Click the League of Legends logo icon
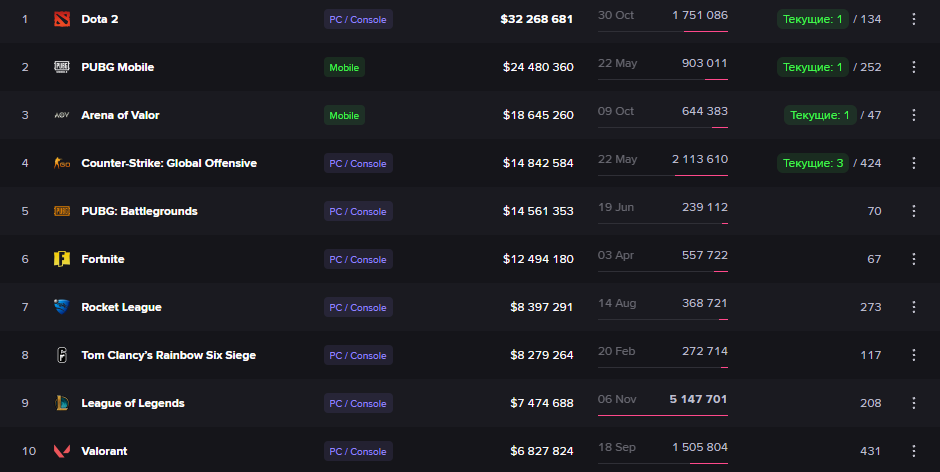Image resolution: width=940 pixels, height=472 pixels. pos(62,403)
